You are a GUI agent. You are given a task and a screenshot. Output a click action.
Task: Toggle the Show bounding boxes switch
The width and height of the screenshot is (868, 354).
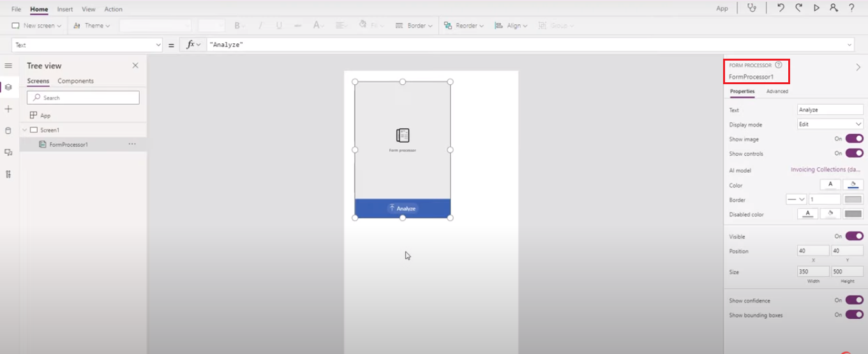pos(855,314)
